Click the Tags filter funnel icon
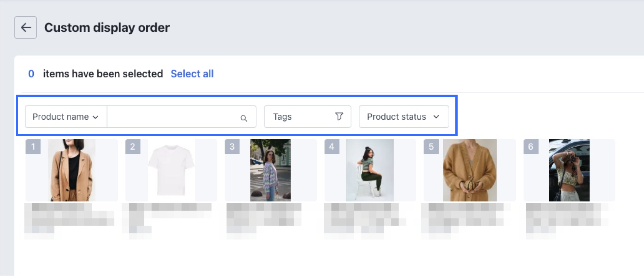Image resolution: width=644 pixels, height=276 pixels. (339, 116)
